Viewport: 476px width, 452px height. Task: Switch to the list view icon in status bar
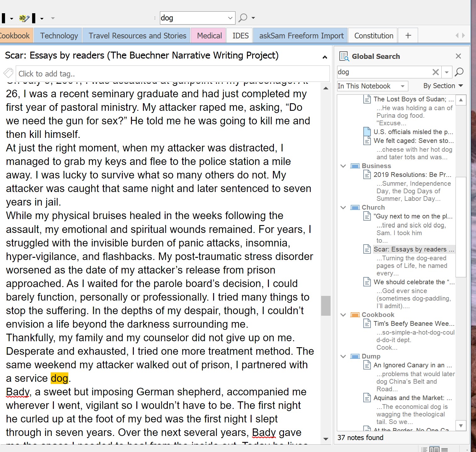pyautogui.click(x=424, y=449)
